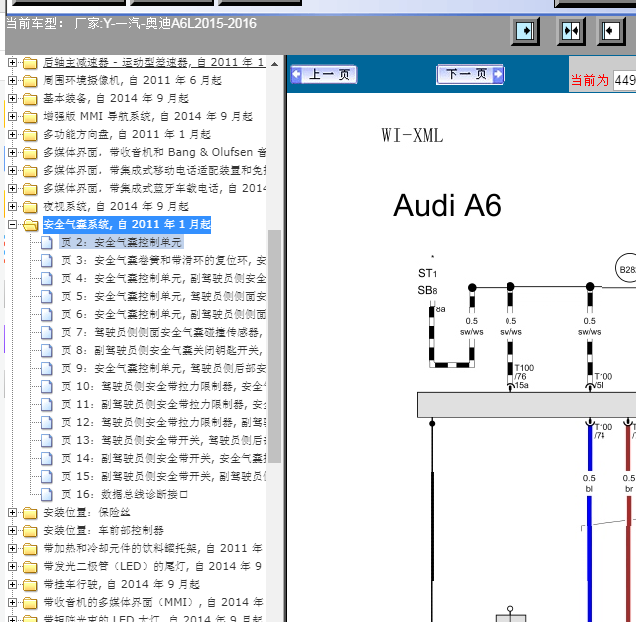Viewport: 636px width, 622px height.
Task: Open 页 11 副驾驶员侧安全带拉力限制器
Action: click(x=163, y=404)
